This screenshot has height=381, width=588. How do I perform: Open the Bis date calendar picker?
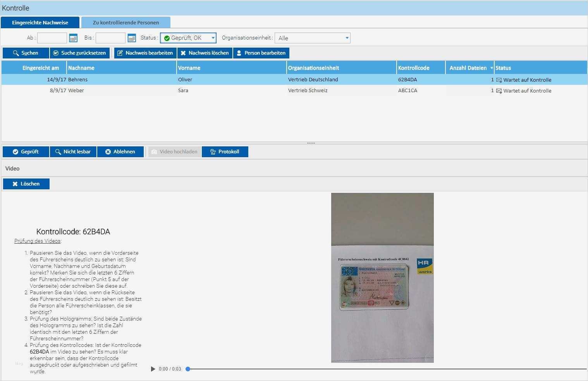132,38
